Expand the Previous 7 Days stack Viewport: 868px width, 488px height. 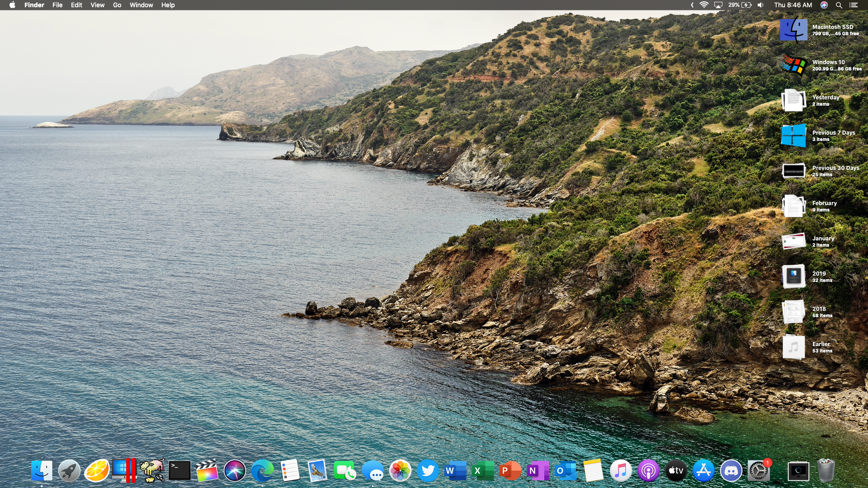(794, 134)
